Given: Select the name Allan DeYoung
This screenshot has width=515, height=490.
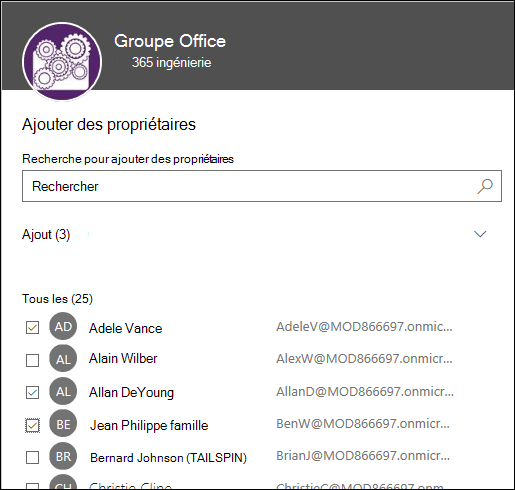Looking at the screenshot, I should (131, 393).
